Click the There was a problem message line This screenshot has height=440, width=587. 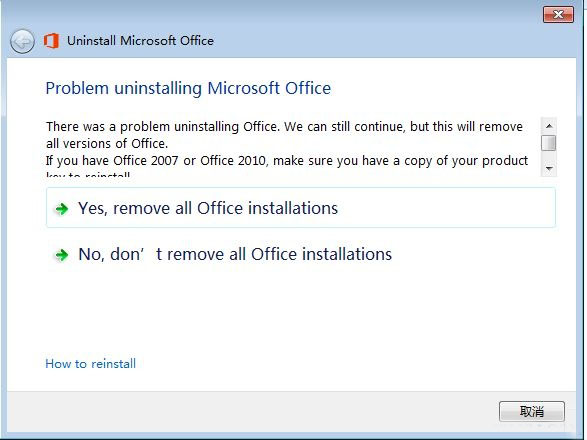pos(284,127)
